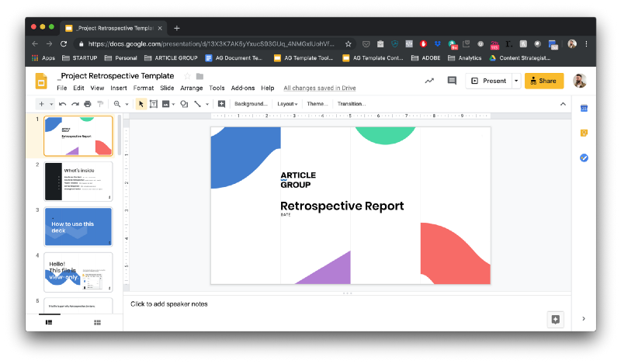Viewport: 621px width, 364px height.
Task: Click the Zoom magnifier tool
Action: coord(117,104)
